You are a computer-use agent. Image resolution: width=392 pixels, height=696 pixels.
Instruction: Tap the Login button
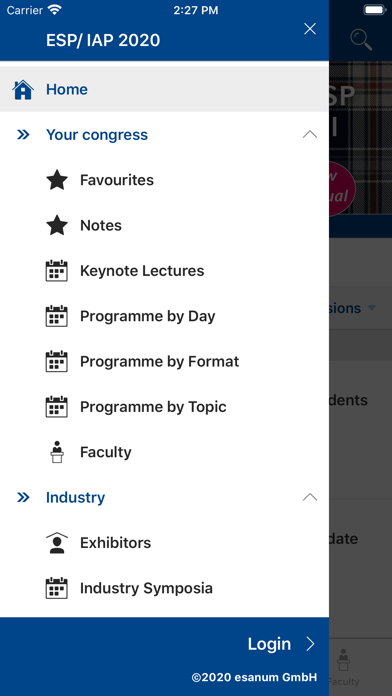pos(269,644)
